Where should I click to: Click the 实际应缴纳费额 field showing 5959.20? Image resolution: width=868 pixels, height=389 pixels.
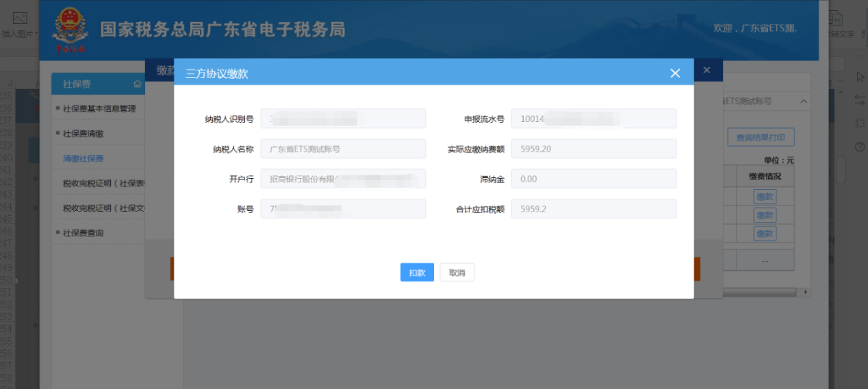click(x=593, y=149)
